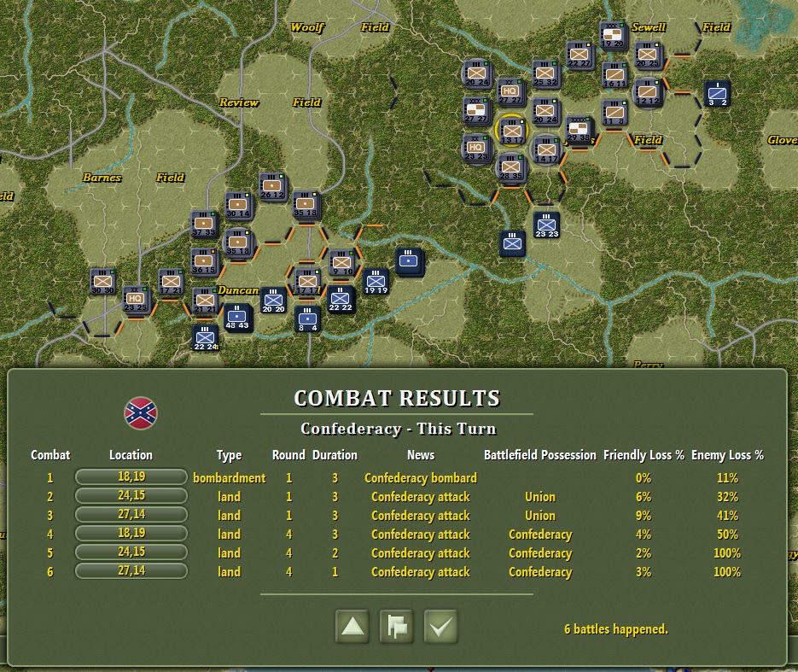Select Confederate infantry unit 14 17
This screenshot has height=672, width=798.
[x=546, y=149]
